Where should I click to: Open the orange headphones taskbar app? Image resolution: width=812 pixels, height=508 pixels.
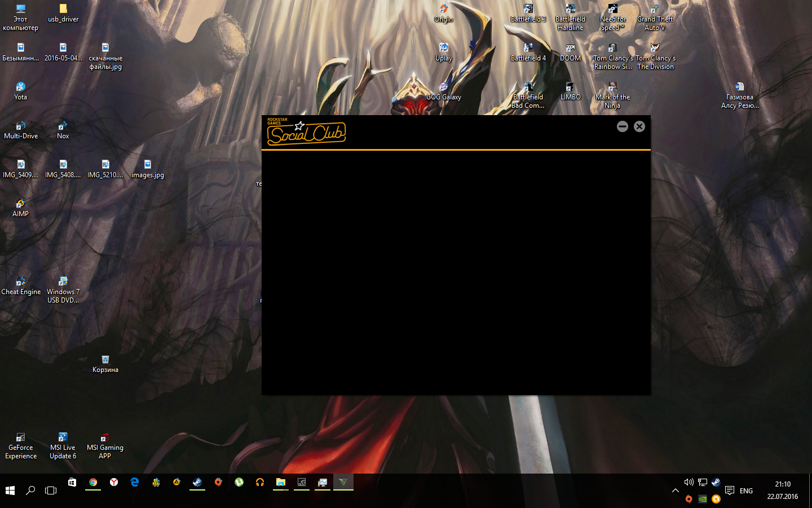click(x=260, y=482)
